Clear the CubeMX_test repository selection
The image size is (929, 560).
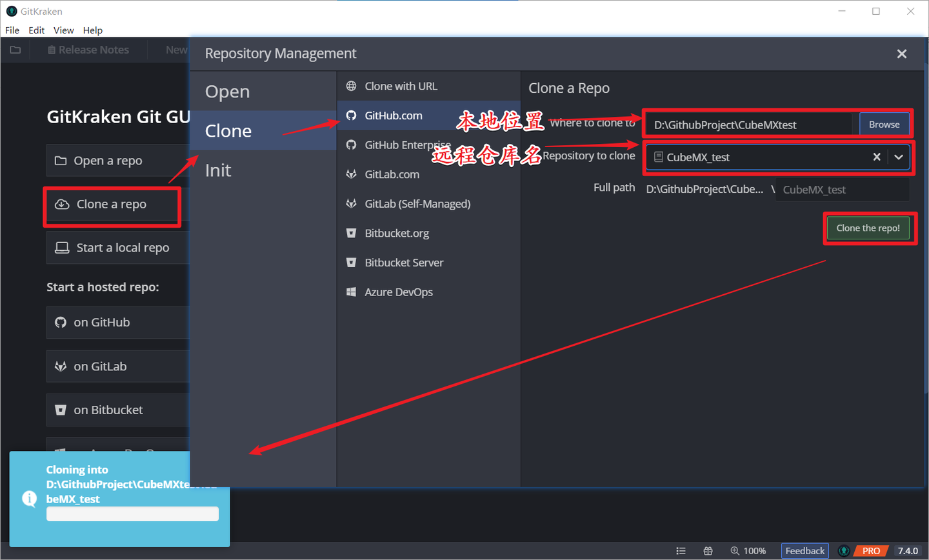[x=877, y=157]
